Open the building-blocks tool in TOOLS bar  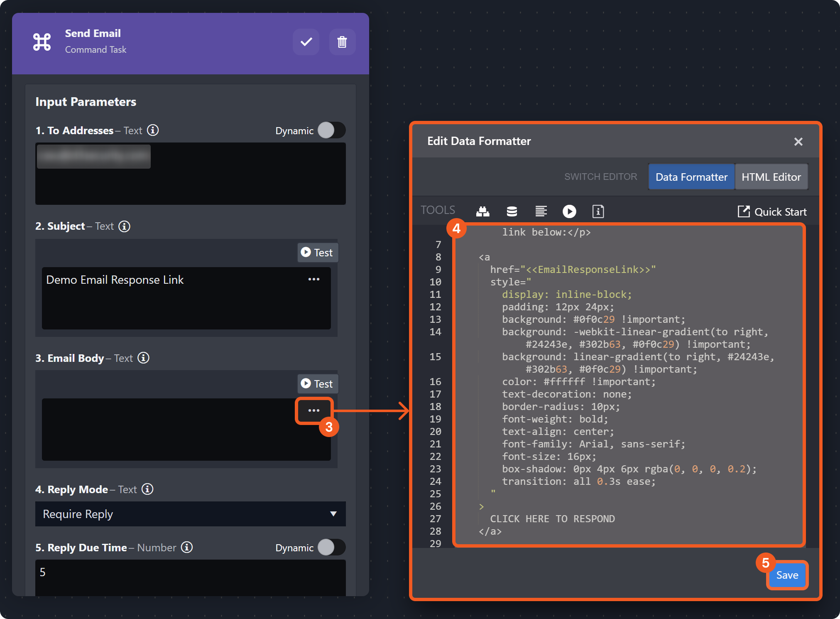tap(482, 211)
